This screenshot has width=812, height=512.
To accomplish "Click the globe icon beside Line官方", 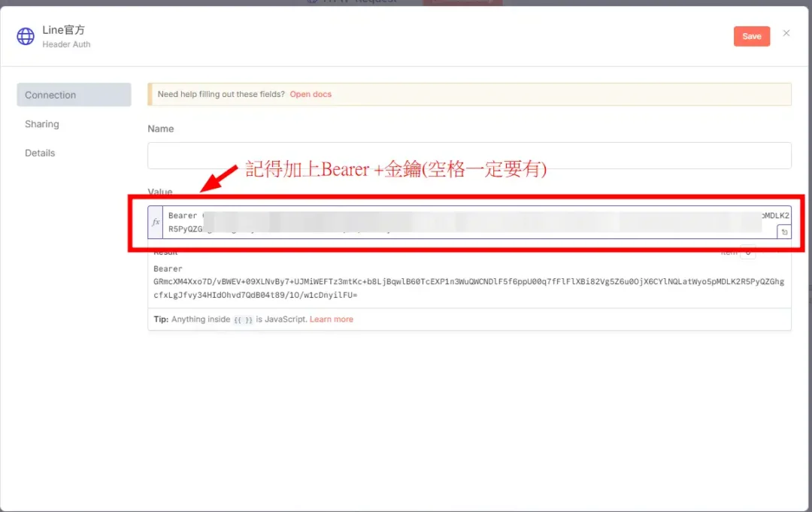I will (25, 36).
